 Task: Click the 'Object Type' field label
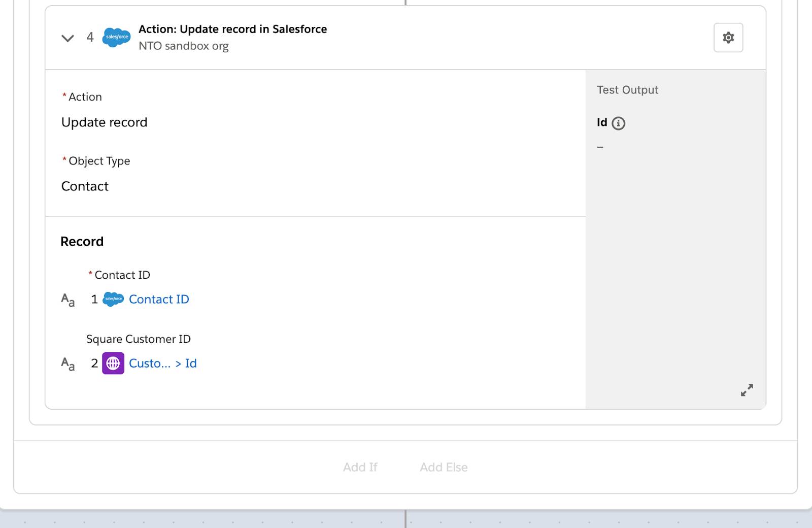pos(99,161)
